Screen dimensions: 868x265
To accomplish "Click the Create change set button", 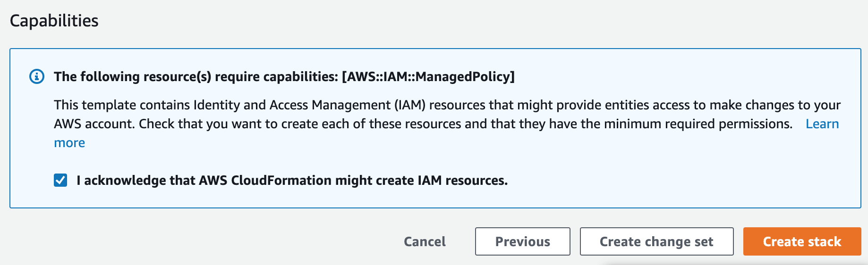I will coord(656,241).
